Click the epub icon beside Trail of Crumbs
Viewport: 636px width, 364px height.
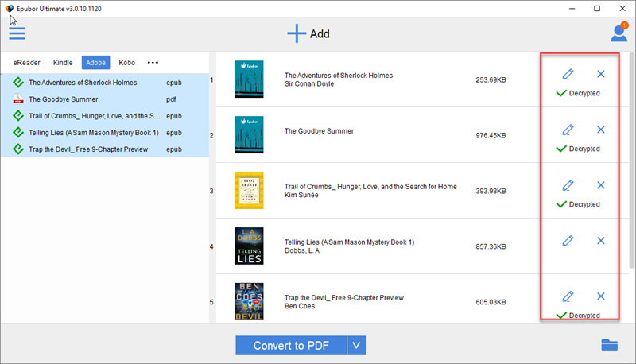[x=17, y=115]
